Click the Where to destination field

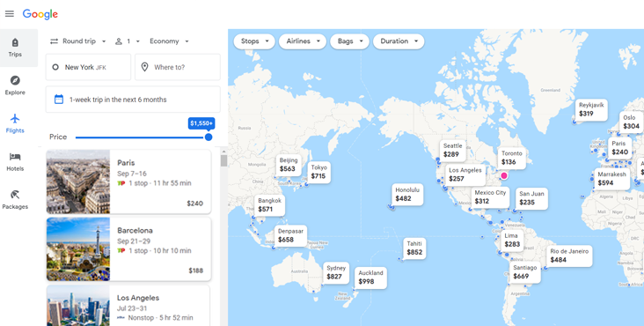(x=178, y=67)
